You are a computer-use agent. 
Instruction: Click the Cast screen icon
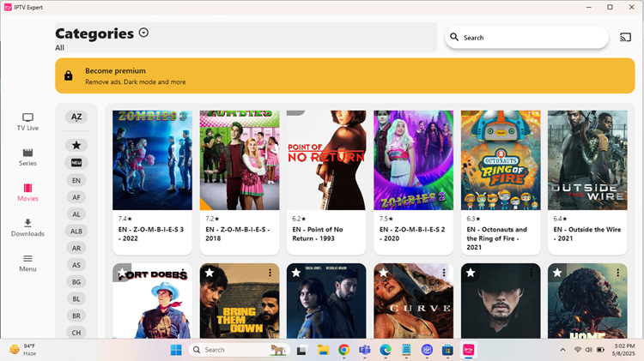(625, 38)
